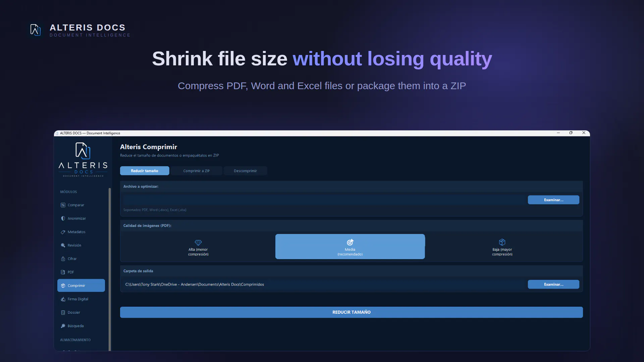This screenshot has width=644, height=362.
Task: Open the Firma Digital module label
Action: (x=78, y=299)
